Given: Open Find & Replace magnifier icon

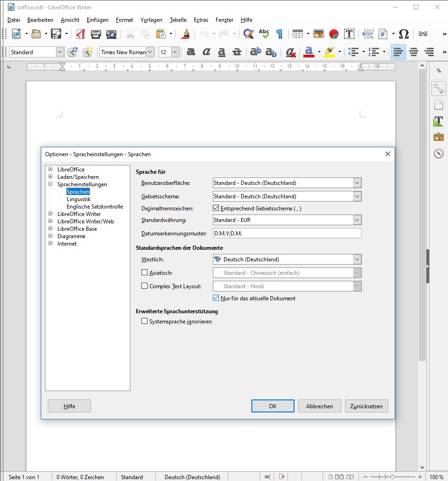Looking at the screenshot, I should [x=249, y=34].
